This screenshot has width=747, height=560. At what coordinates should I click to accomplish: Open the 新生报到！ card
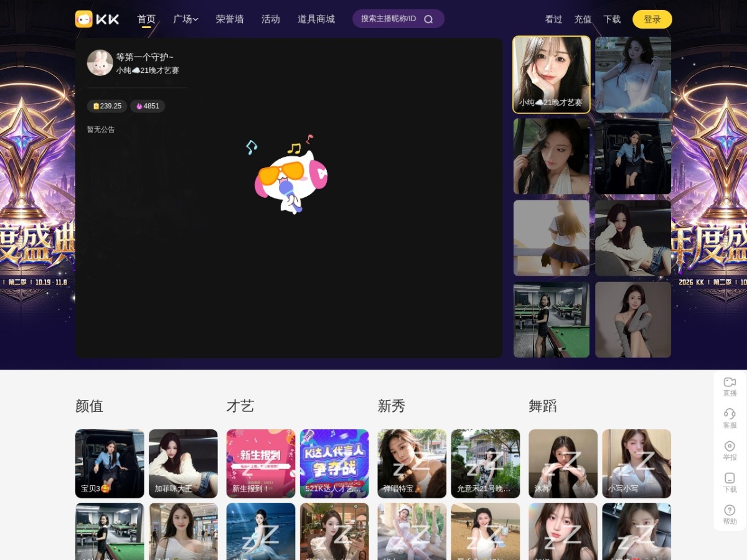click(261, 464)
